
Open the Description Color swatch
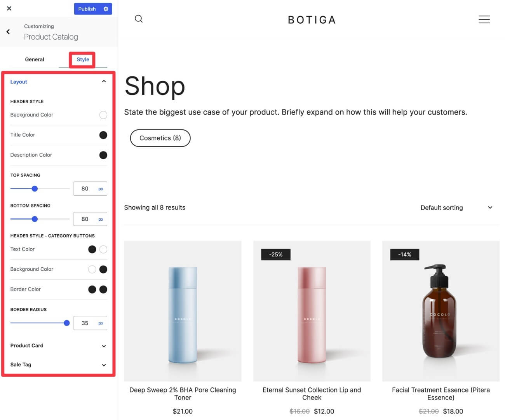pos(103,155)
